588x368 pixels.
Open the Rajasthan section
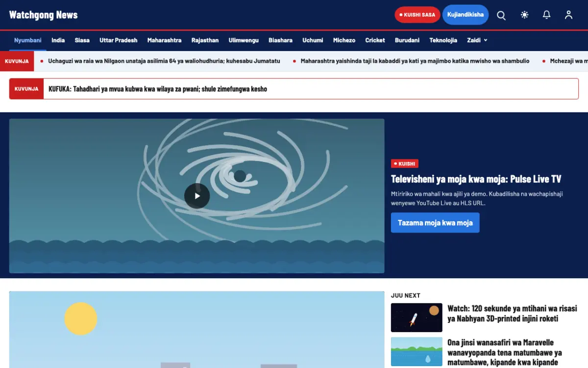click(x=205, y=40)
